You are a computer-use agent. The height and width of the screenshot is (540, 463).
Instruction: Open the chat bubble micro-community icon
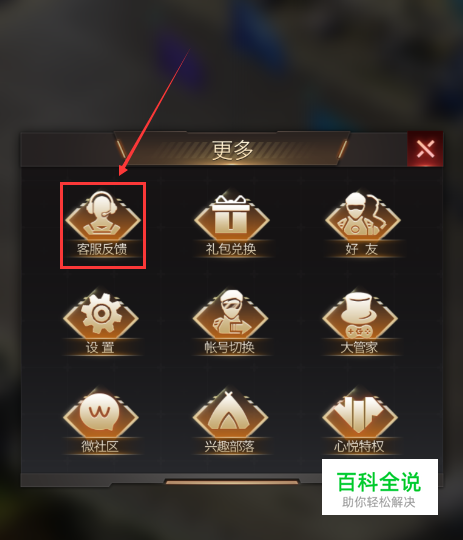pos(101,413)
